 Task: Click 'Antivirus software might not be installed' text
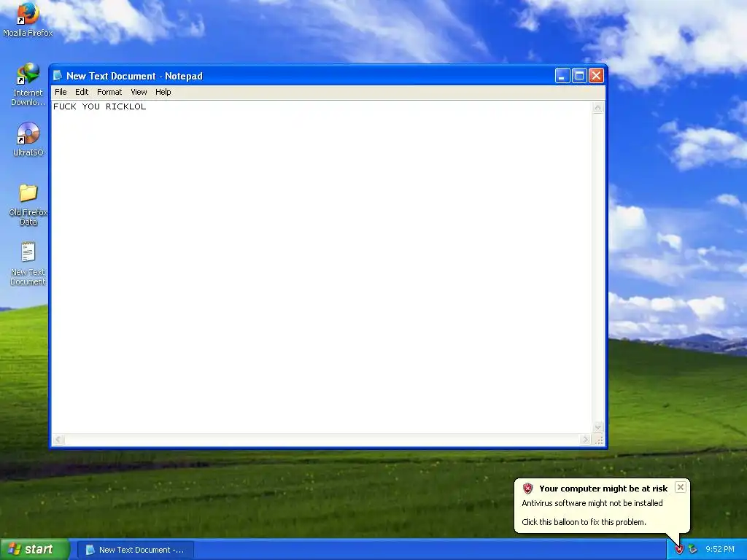tap(592, 503)
